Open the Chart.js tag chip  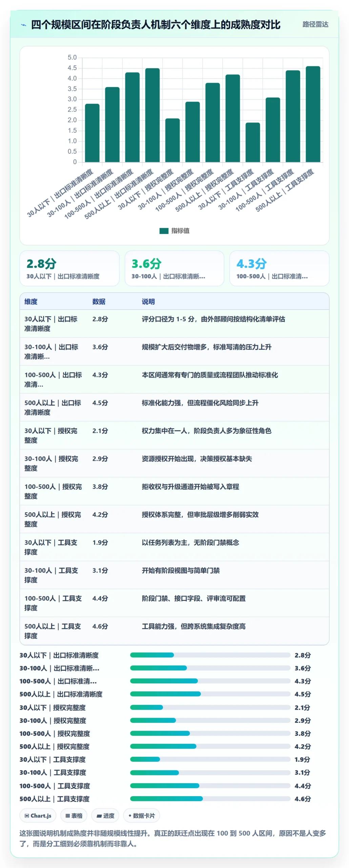coord(38,815)
